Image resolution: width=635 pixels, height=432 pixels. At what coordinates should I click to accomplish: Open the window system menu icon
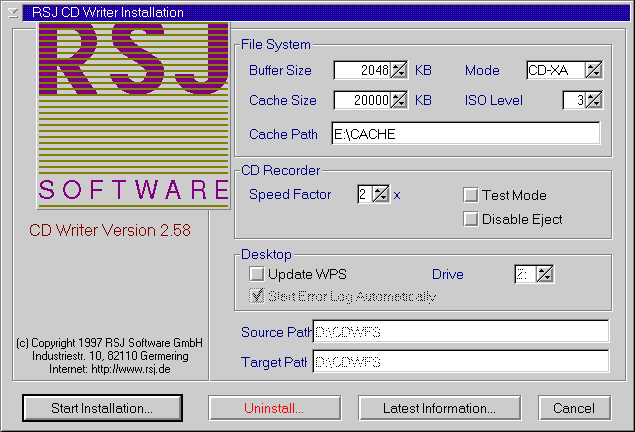(x=13, y=13)
